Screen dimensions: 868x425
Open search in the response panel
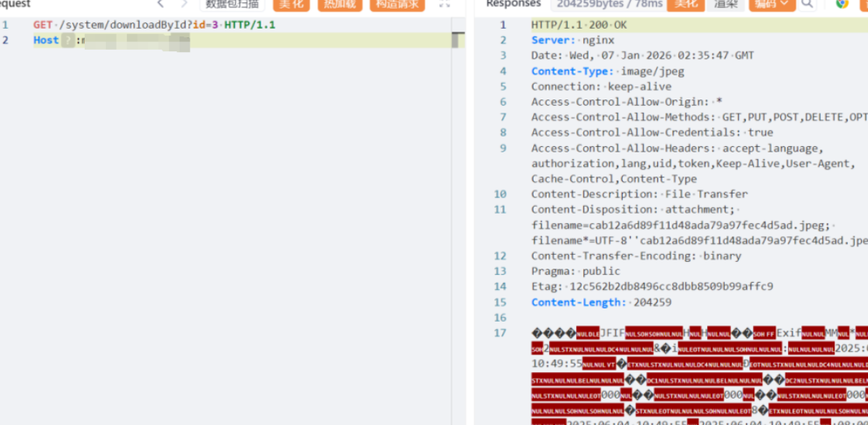pyautogui.click(x=808, y=4)
